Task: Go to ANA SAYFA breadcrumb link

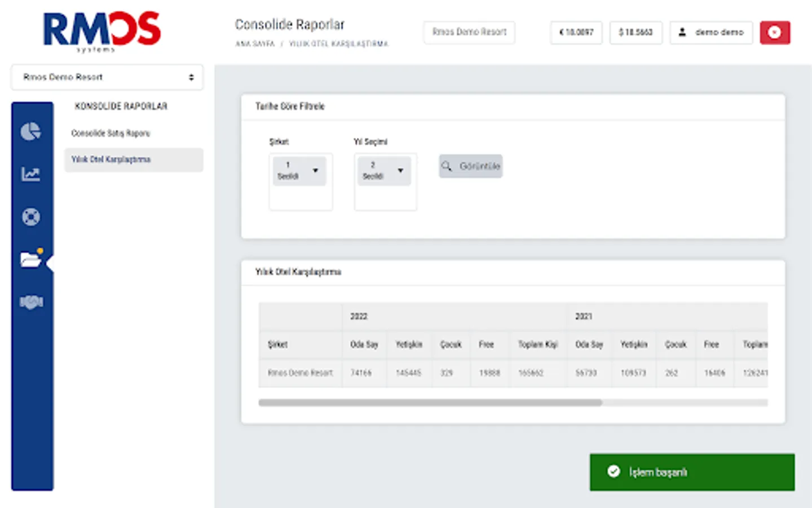Action: click(x=255, y=43)
